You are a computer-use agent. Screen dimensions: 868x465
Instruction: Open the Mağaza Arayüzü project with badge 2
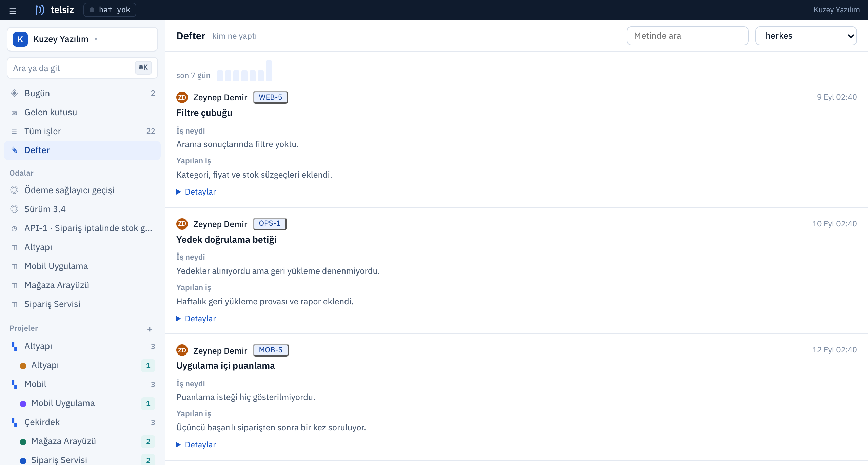point(82,441)
